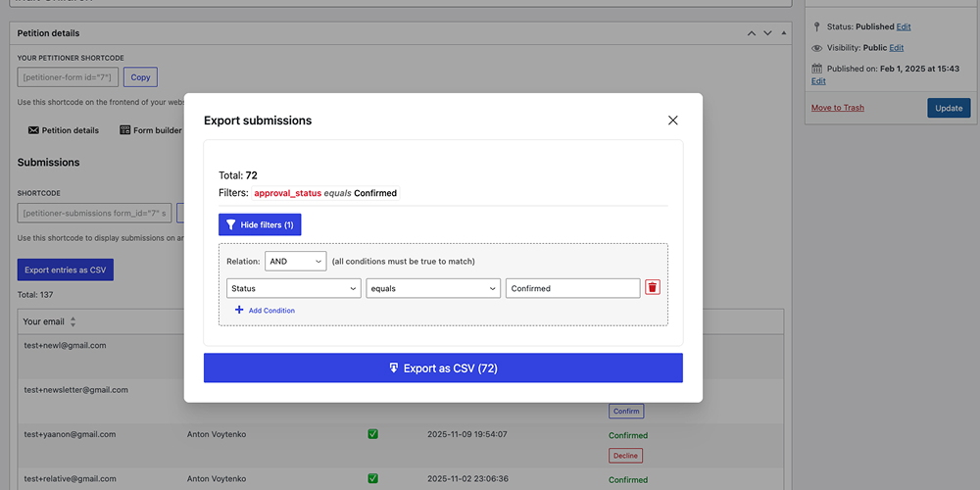Click the download icon on Export as CSV
Viewport: 980px width, 490px height.
[394, 368]
